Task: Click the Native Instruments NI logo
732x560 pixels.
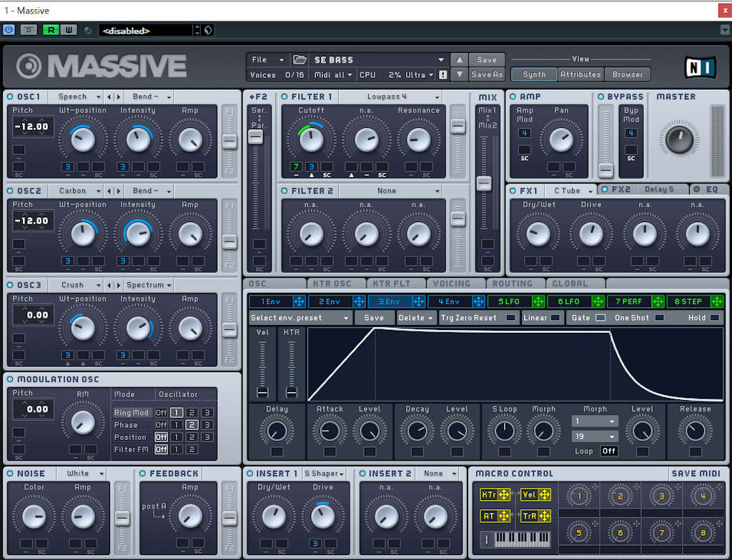Action: (699, 68)
